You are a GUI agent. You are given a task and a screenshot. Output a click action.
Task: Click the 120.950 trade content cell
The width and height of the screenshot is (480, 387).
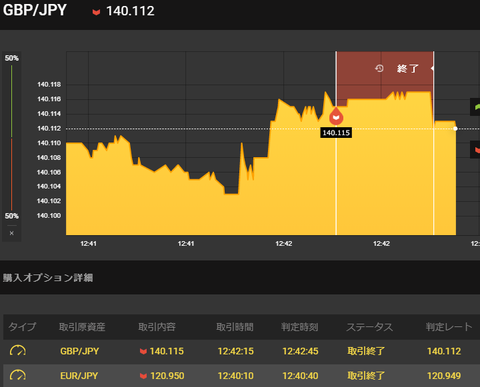(162, 376)
